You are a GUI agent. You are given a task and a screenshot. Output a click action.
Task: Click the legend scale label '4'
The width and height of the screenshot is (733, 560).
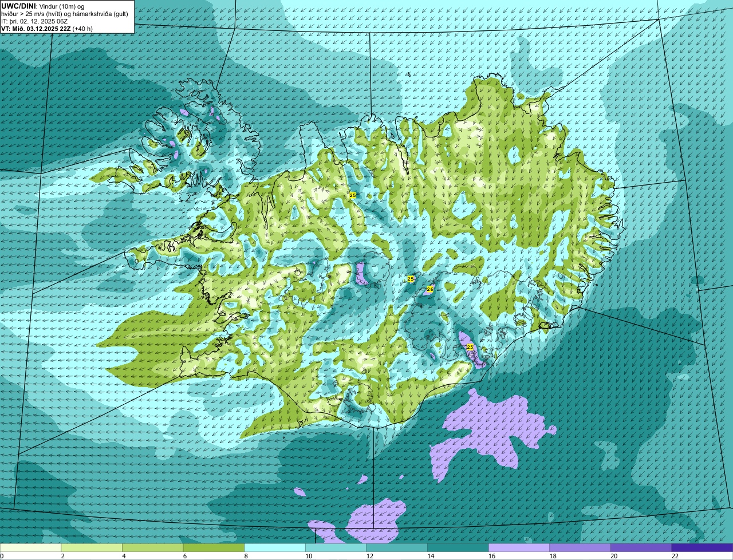123,556
